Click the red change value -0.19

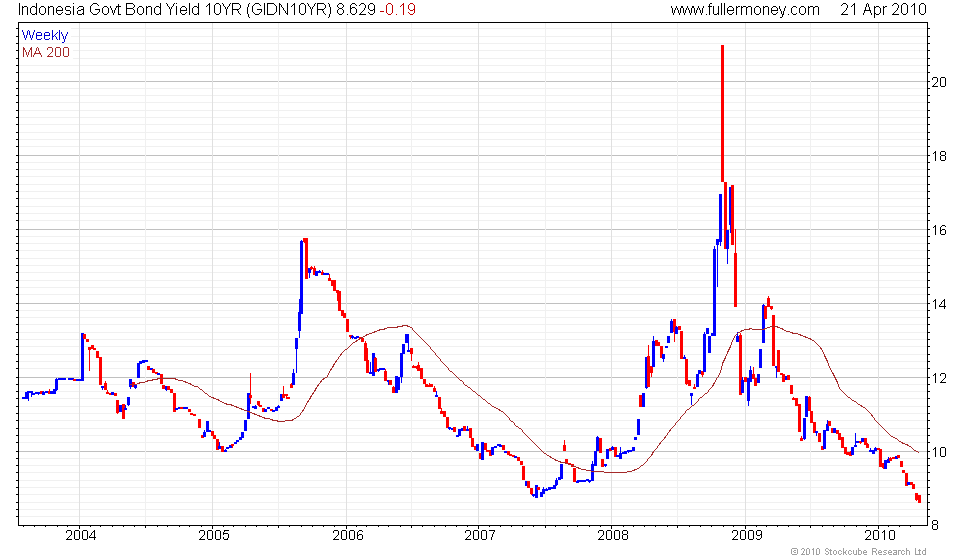pos(398,10)
